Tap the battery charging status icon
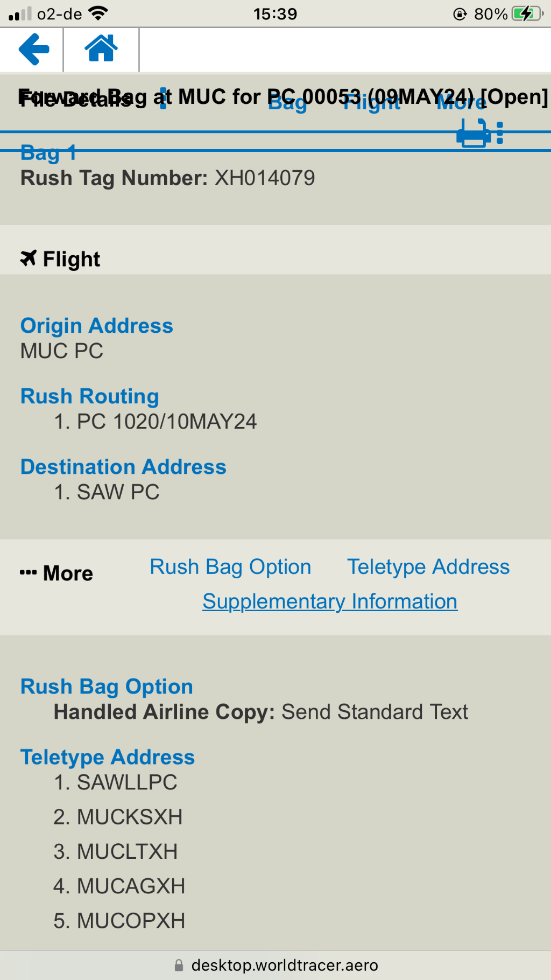Viewport: 551px width, 980px height. (x=527, y=13)
